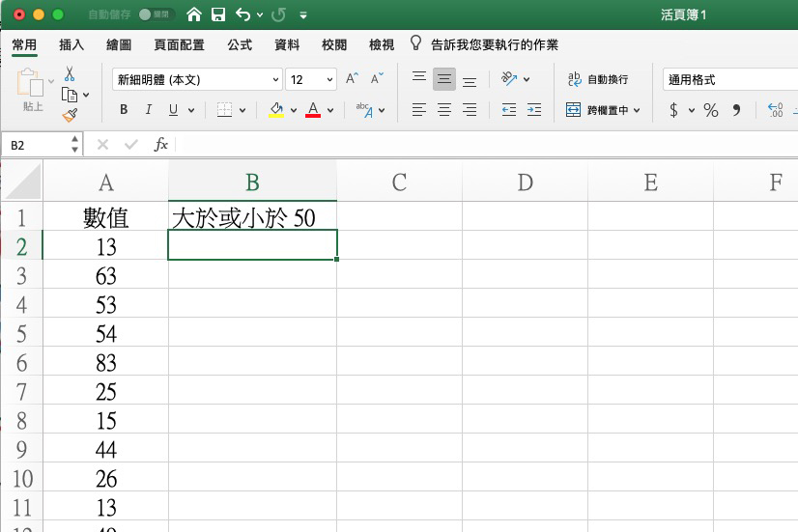Switch to the 資料 Data tab
Screen dimensions: 798x532
coord(287,44)
